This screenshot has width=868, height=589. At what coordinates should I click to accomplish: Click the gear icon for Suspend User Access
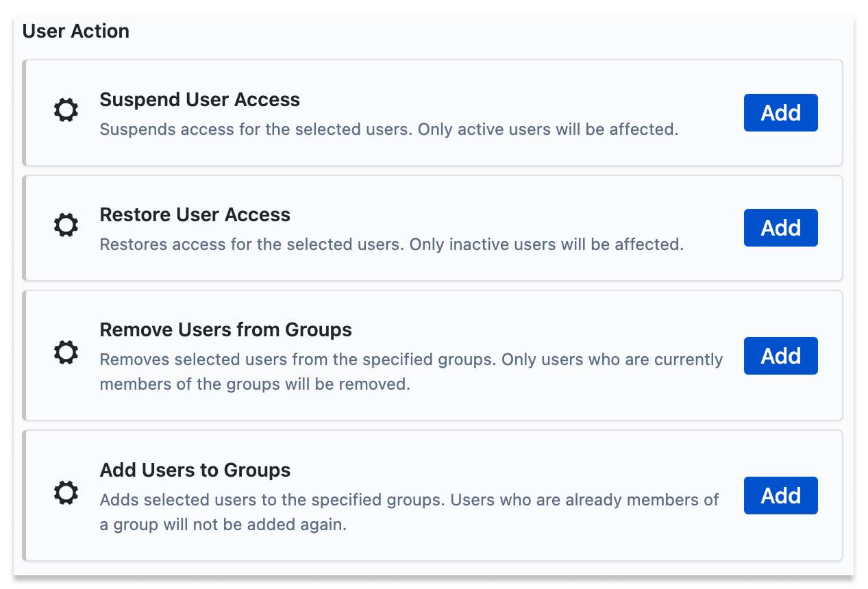coord(66,110)
